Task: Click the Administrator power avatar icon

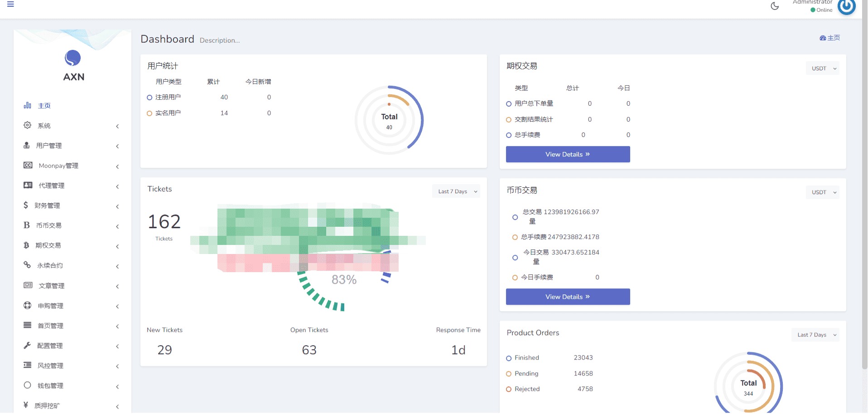Action: pyautogui.click(x=846, y=6)
